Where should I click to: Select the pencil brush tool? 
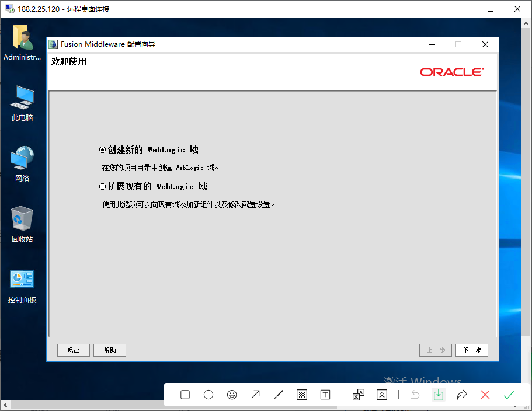[279, 395]
